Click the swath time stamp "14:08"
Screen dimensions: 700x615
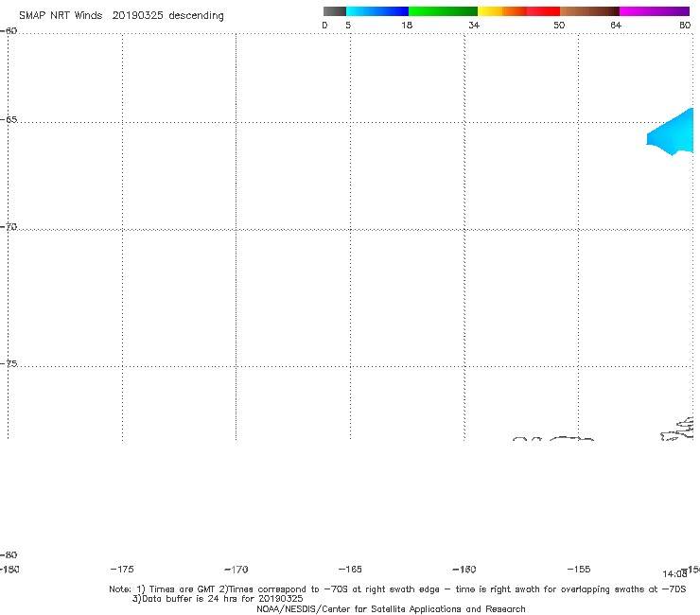click(x=674, y=574)
